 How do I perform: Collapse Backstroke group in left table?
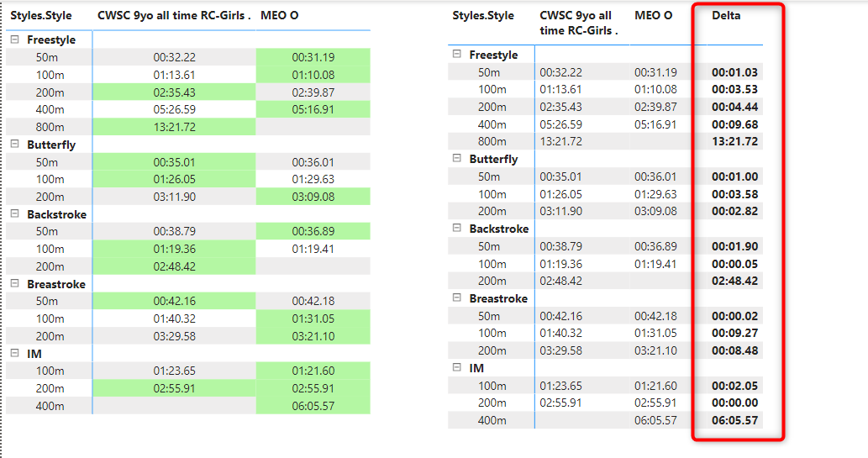(15, 213)
